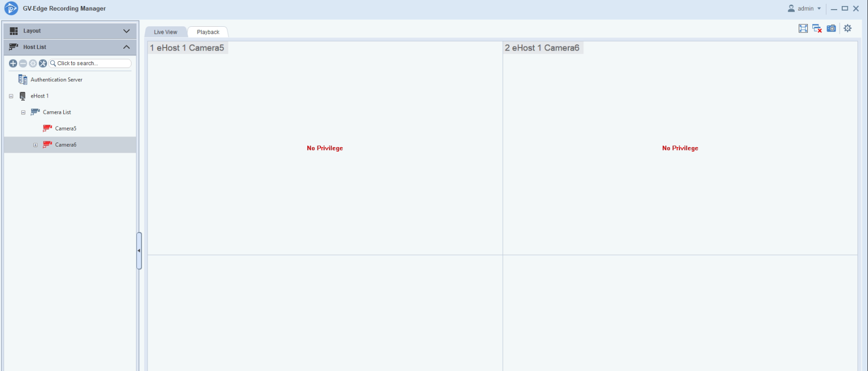Image resolution: width=868 pixels, height=371 pixels.
Task: Click the GV-Edge Recording Manager logo icon
Action: 11,9
